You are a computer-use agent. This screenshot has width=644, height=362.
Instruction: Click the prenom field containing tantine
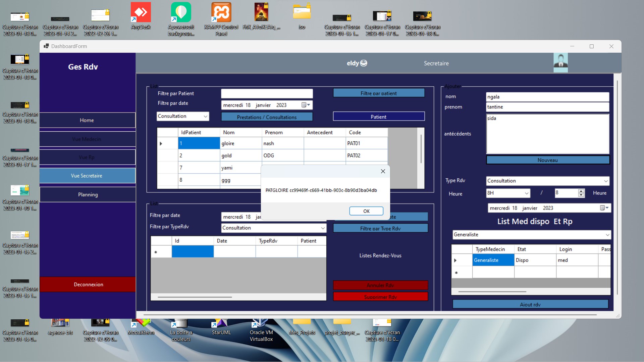(x=547, y=107)
